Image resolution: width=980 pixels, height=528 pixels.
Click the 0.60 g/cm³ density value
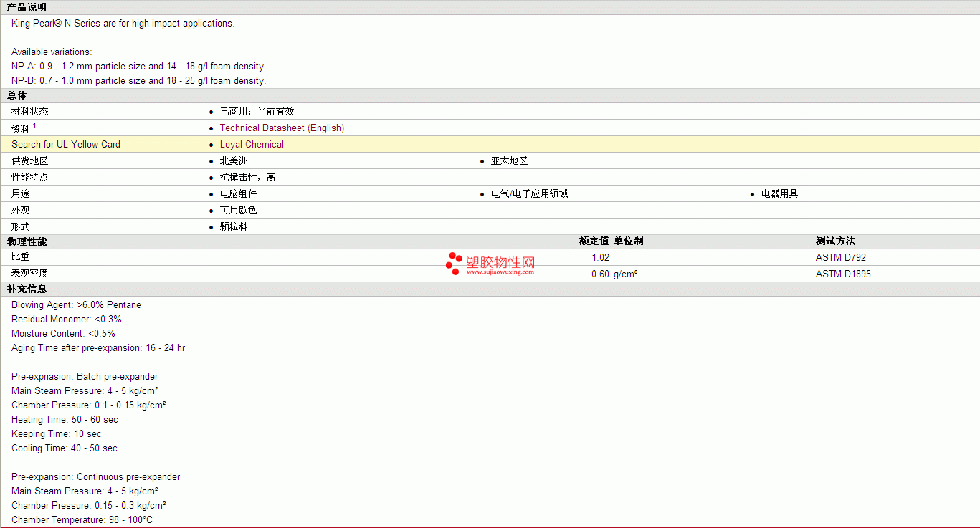614,274
